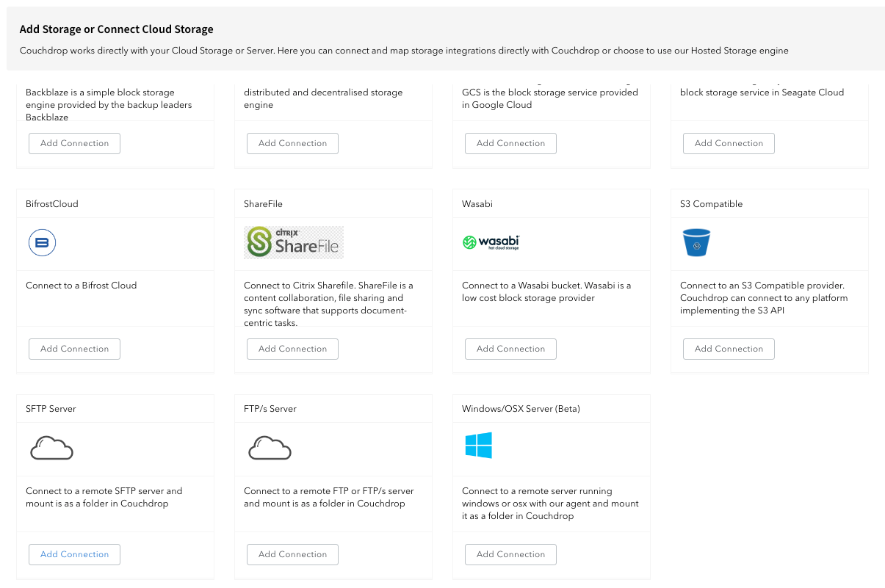
Task: Click the SFTP Server cloud icon
Action: point(51,448)
